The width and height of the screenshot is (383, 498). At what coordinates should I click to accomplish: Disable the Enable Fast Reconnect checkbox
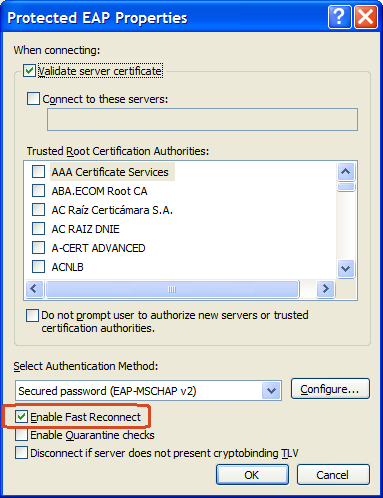[x=21, y=417]
